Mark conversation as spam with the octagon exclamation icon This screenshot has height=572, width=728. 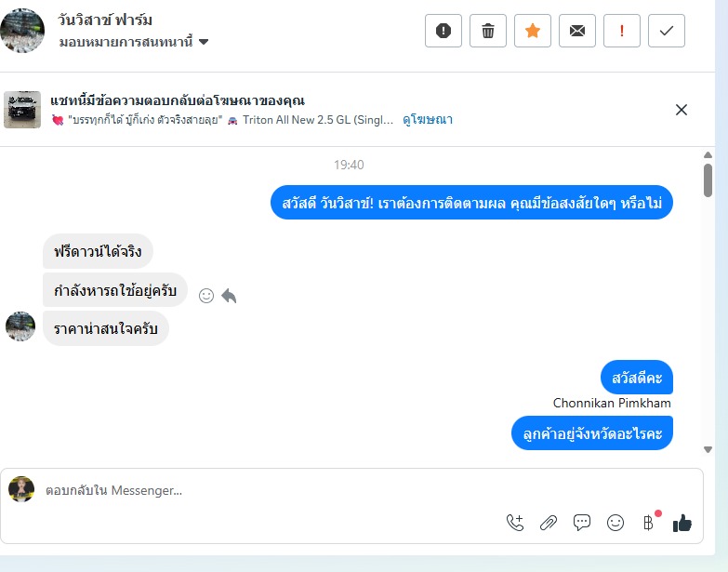443,31
